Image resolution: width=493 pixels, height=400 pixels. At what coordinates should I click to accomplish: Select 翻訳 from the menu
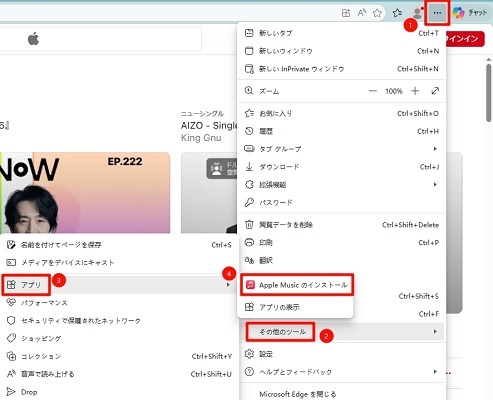(342, 260)
